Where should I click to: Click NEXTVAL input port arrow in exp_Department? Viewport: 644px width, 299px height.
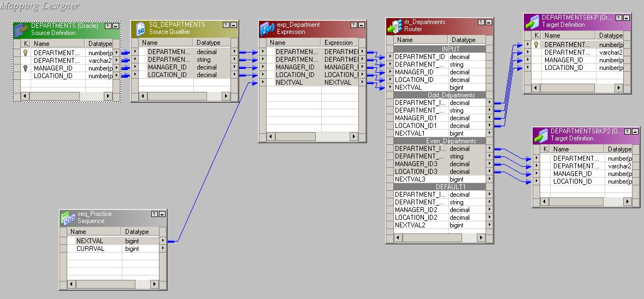[262, 82]
